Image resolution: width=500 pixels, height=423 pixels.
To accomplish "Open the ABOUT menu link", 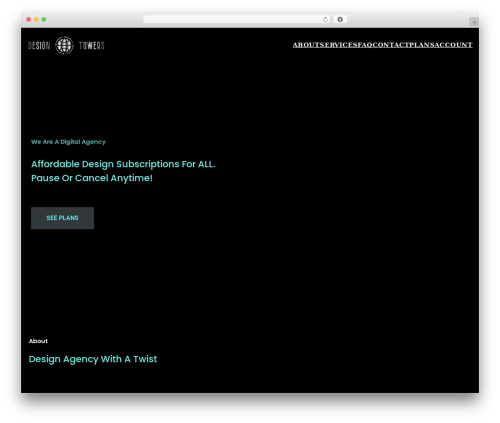I will [x=306, y=45].
